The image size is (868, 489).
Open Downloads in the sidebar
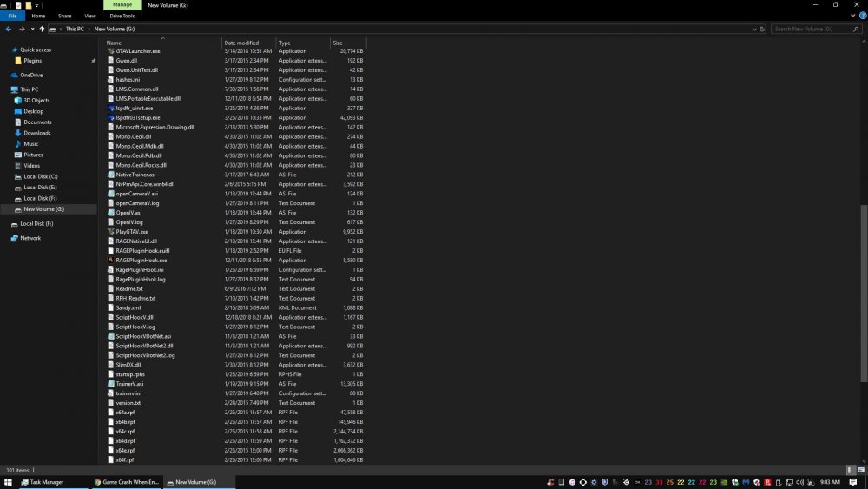click(x=36, y=133)
